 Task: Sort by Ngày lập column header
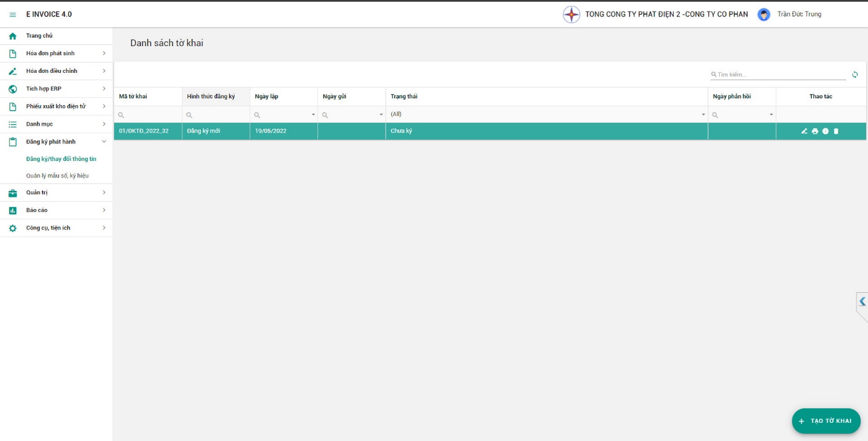284,97
